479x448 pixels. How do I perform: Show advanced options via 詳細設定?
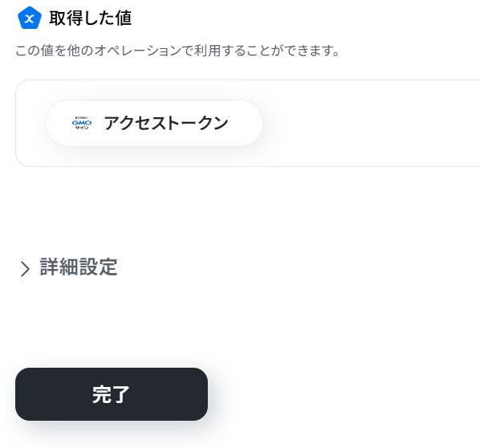point(79,267)
